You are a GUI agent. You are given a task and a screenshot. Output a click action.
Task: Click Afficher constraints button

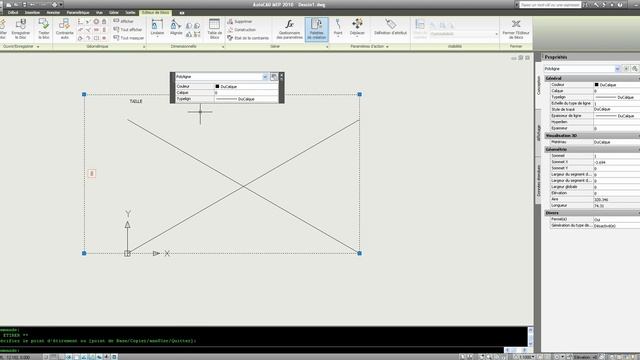coord(124,21)
